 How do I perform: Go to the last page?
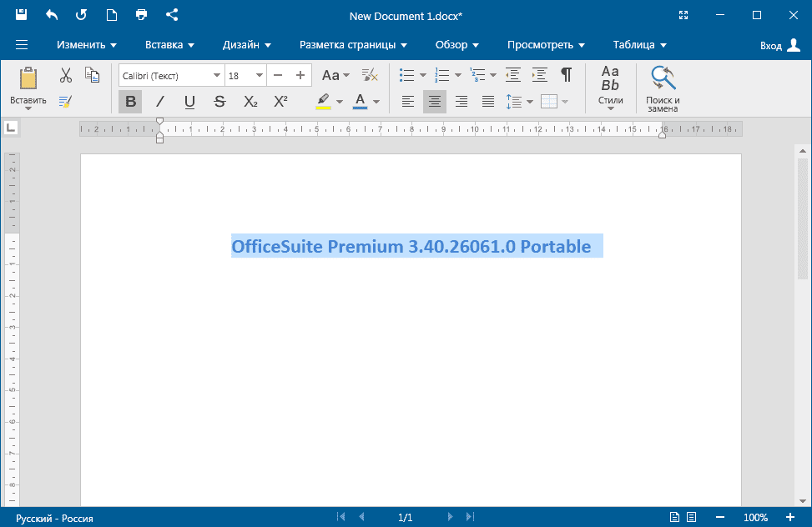click(470, 517)
